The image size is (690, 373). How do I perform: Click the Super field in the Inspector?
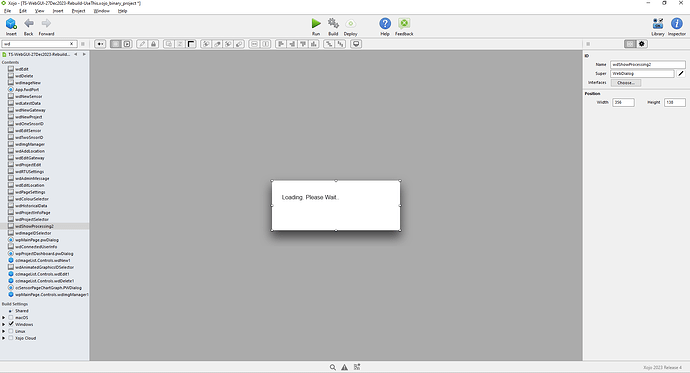pyautogui.click(x=642, y=74)
